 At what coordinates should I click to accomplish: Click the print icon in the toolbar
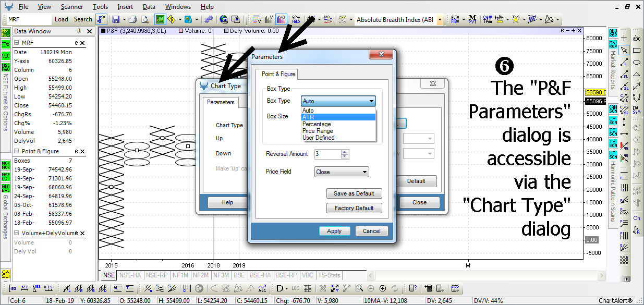pos(132,19)
